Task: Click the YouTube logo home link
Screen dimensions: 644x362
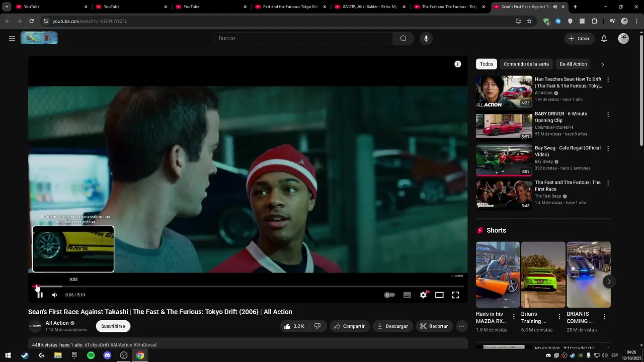Action: [39, 38]
